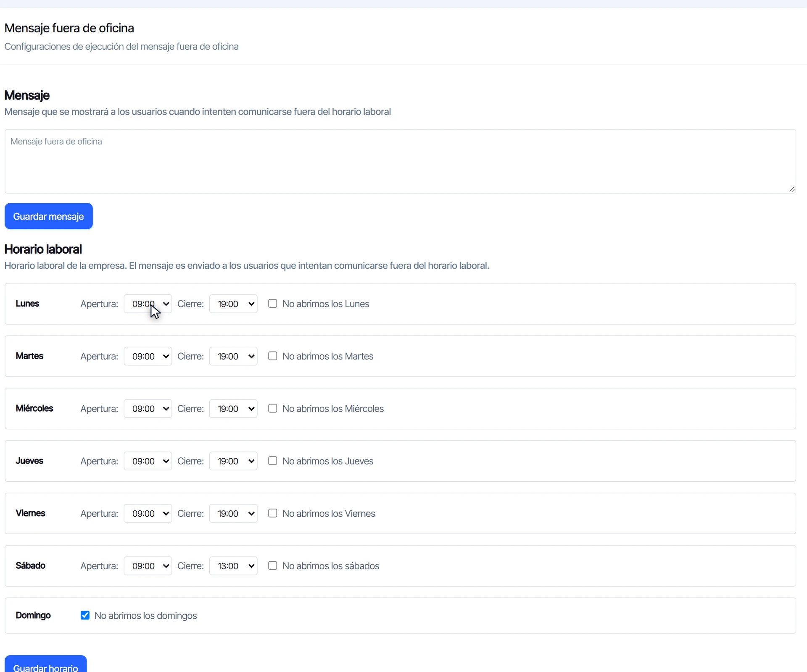Check No abrimos los Lunes

point(273,304)
